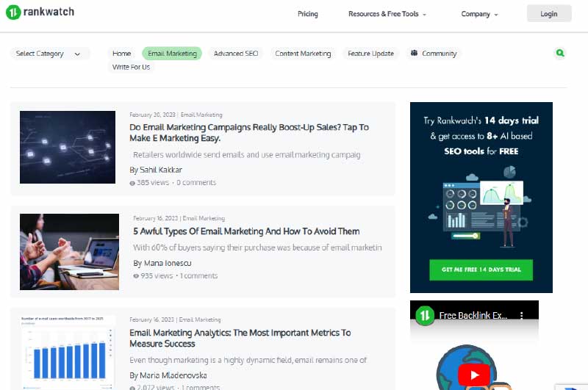
Task: Expand the Company menu
Action: tap(479, 14)
